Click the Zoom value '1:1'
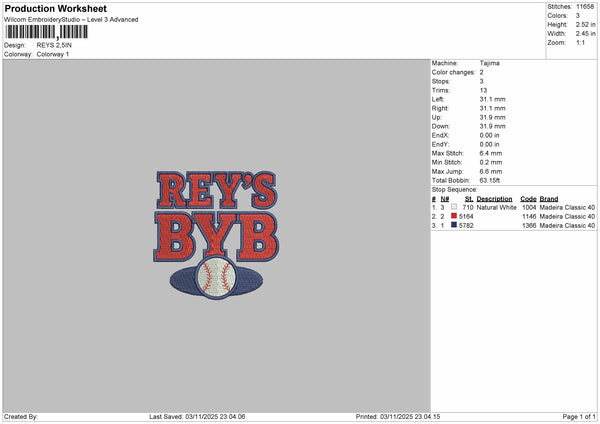Image resolution: width=600 pixels, height=424 pixels. tap(580, 43)
